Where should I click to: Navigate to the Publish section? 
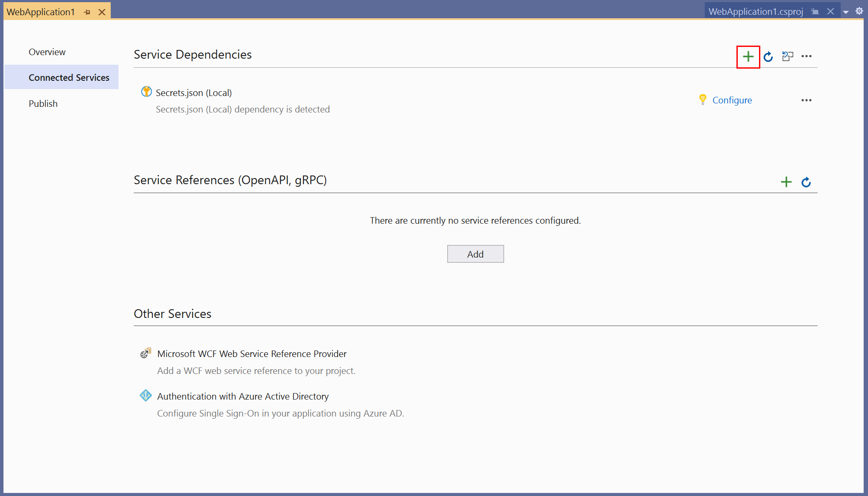pyautogui.click(x=42, y=103)
